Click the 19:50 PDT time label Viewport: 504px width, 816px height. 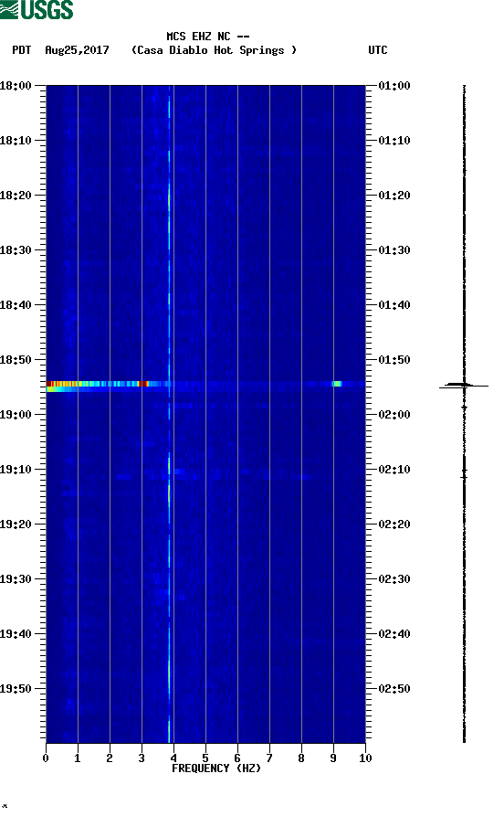(16, 688)
